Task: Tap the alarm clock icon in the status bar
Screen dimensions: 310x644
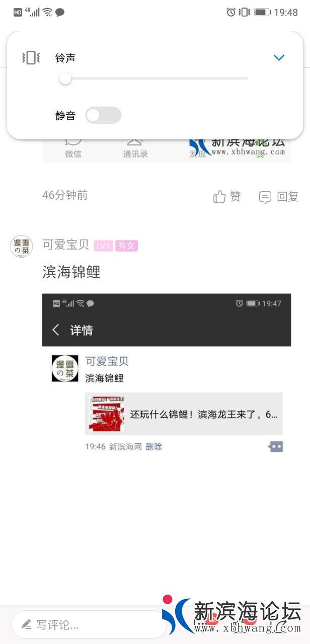Action: (231, 12)
